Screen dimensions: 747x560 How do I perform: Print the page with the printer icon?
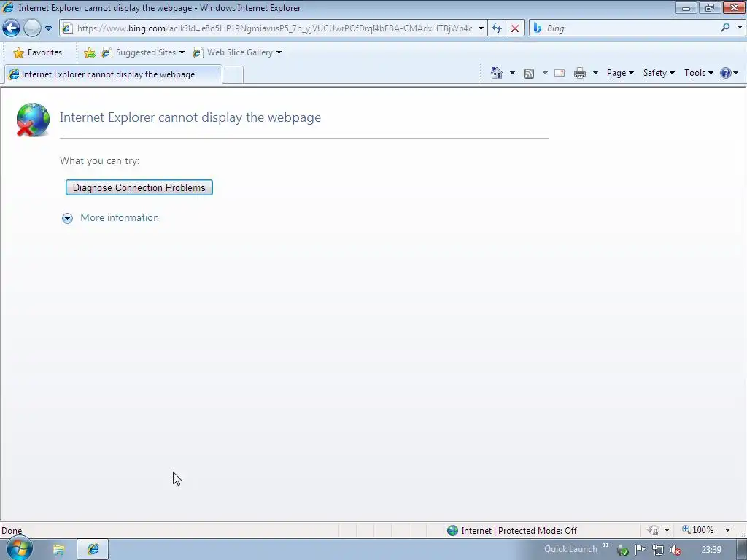click(580, 73)
